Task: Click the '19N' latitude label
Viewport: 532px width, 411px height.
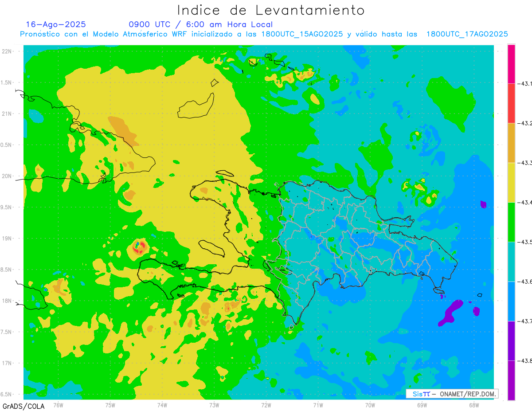Action: (x=7, y=239)
